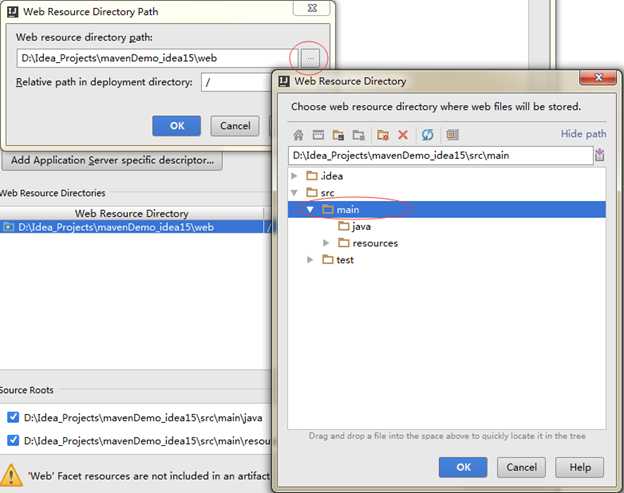The width and height of the screenshot is (624, 493).
Task: Open Help in Web Resource Directory dialog
Action: tap(579, 467)
